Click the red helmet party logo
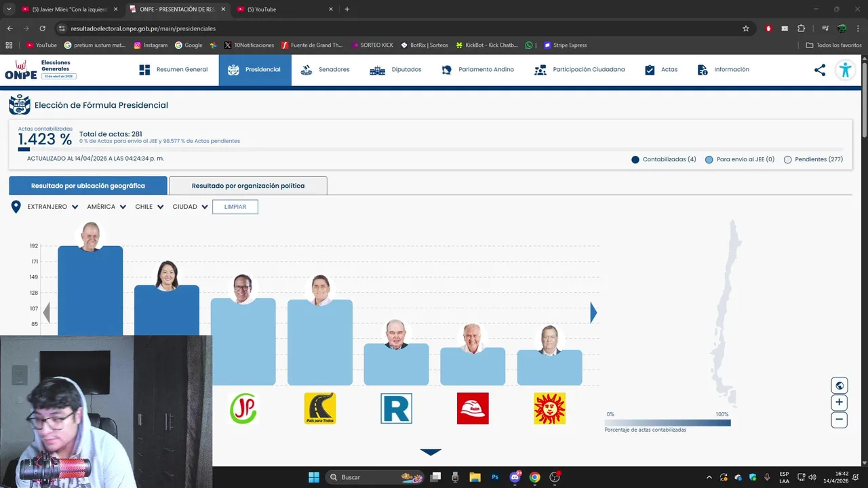This screenshot has width=868, height=488. 473,409
